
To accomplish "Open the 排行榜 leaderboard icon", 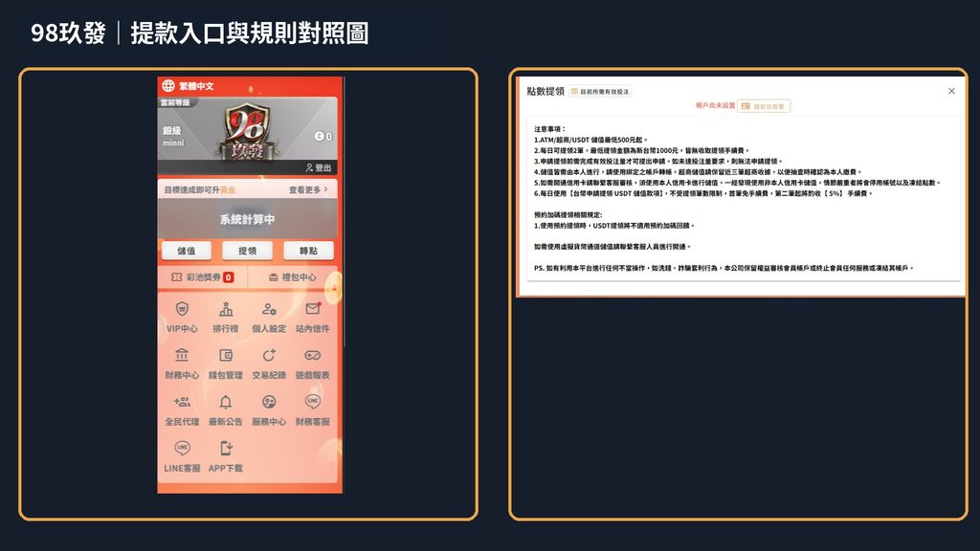I will (226, 309).
